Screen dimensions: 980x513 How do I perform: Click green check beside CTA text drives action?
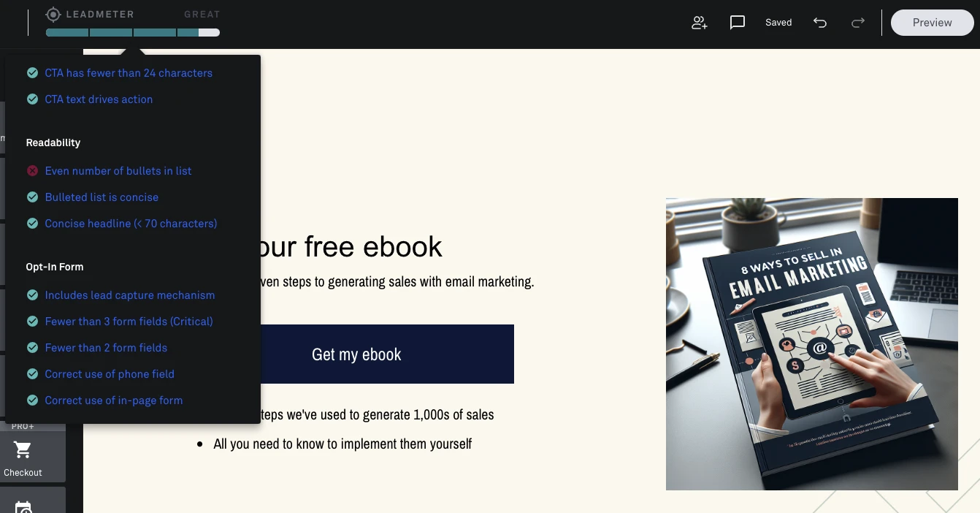pos(32,99)
